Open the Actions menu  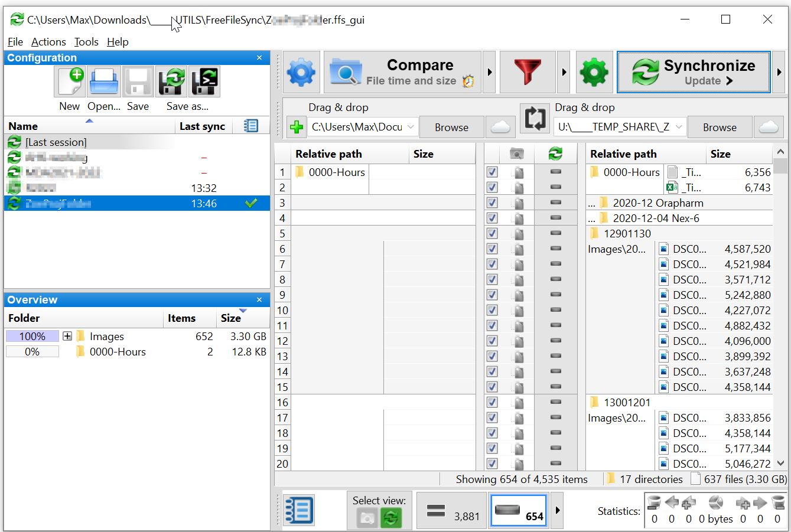[48, 42]
